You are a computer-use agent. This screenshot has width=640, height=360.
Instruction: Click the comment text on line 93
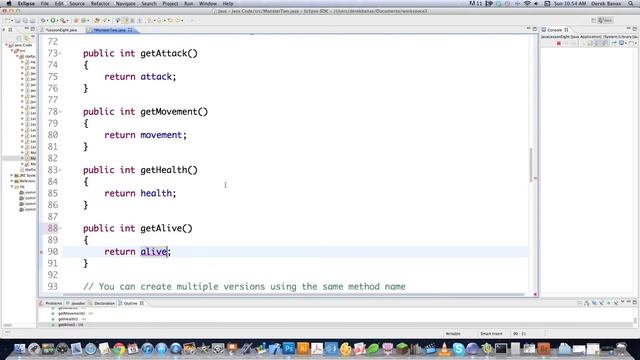[244, 287]
